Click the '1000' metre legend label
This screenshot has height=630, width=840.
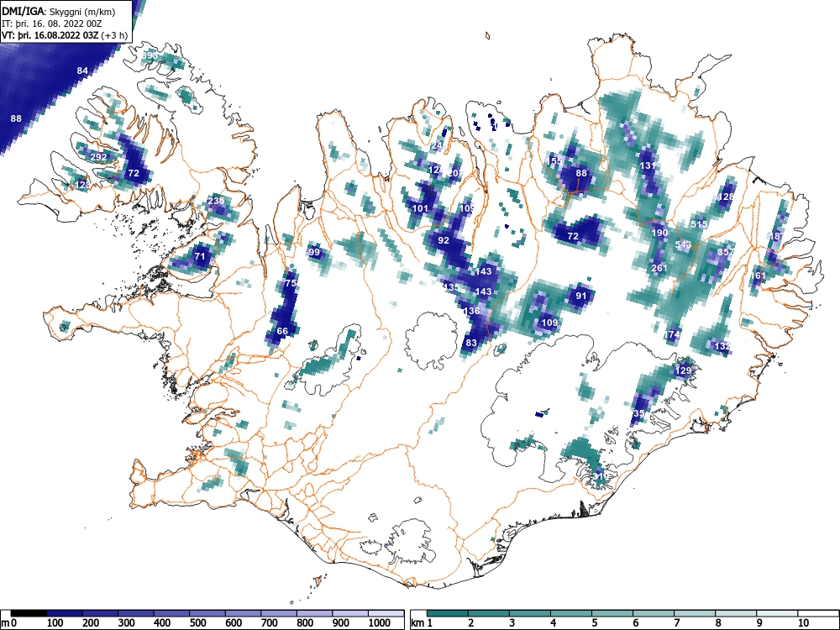(380, 623)
